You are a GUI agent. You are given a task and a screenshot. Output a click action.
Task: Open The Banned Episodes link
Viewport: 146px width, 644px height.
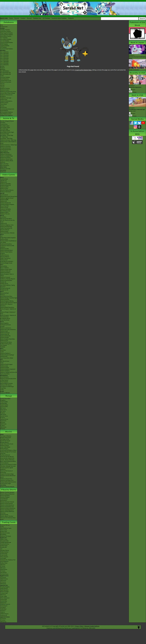(5, 149)
